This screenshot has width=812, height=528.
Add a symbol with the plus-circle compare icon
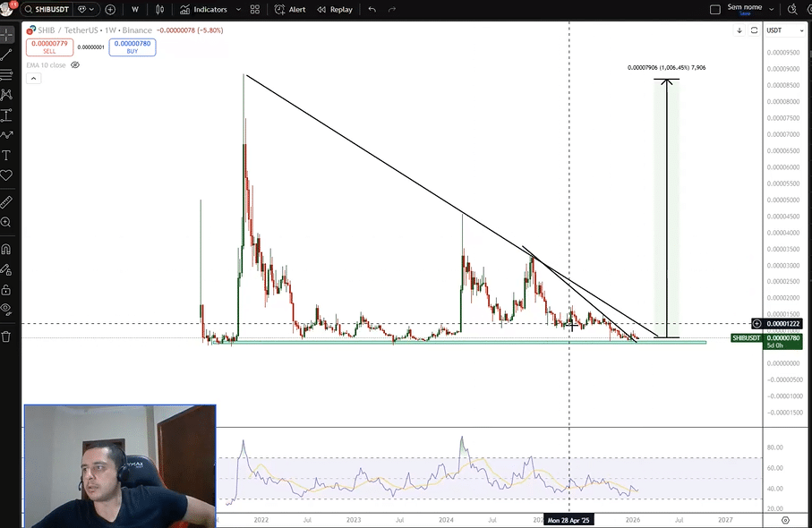(x=110, y=9)
